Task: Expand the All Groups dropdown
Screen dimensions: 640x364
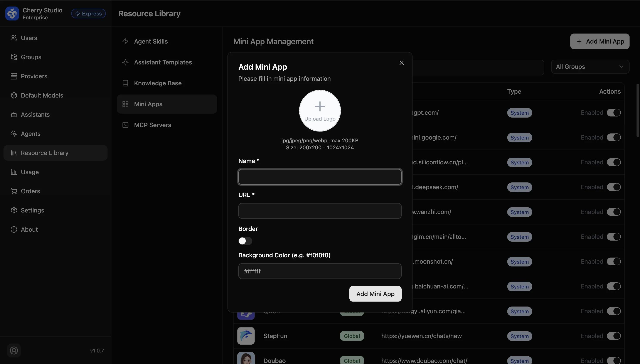Action: pos(590,66)
